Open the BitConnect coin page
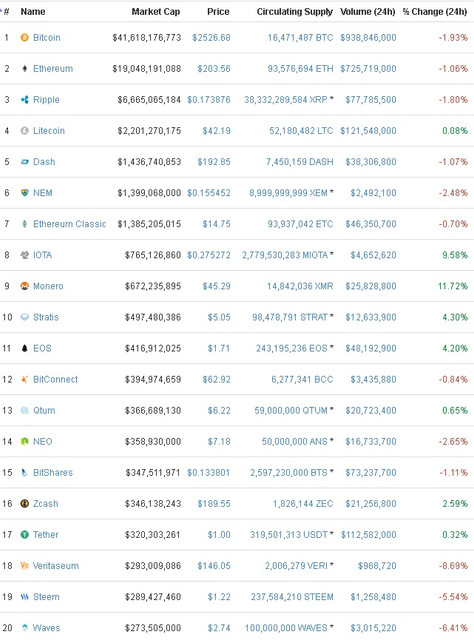The width and height of the screenshot is (474, 640). 56,380
